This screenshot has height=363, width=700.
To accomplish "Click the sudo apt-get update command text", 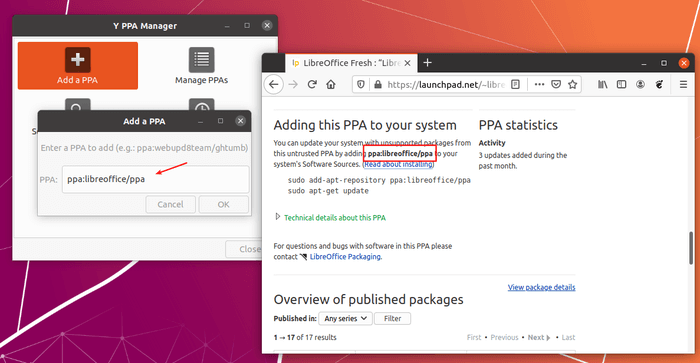I will click(x=328, y=191).
